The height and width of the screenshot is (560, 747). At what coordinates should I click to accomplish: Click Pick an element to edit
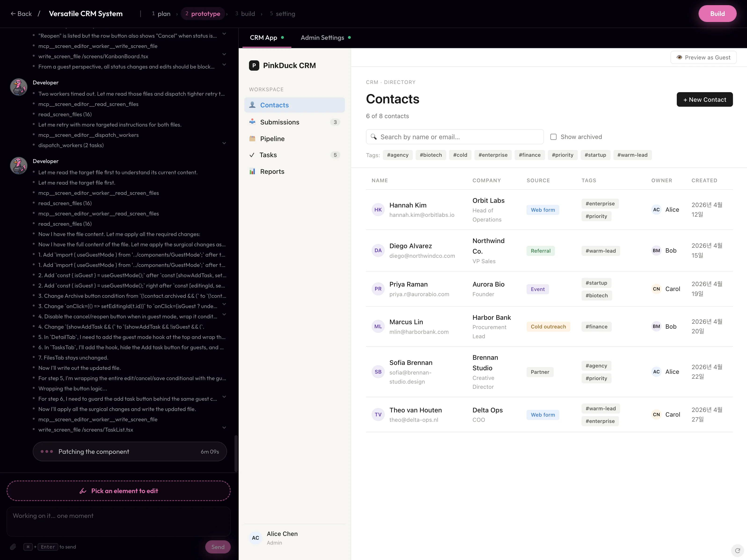[x=119, y=491]
